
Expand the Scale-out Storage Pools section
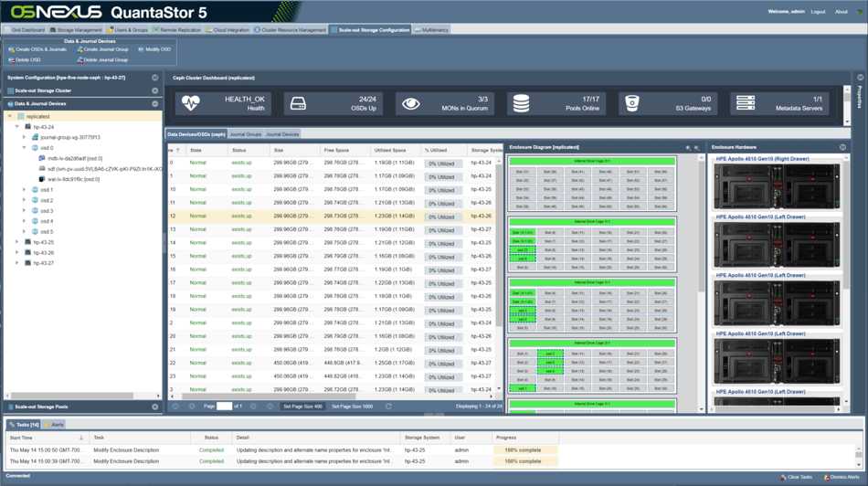[155, 407]
